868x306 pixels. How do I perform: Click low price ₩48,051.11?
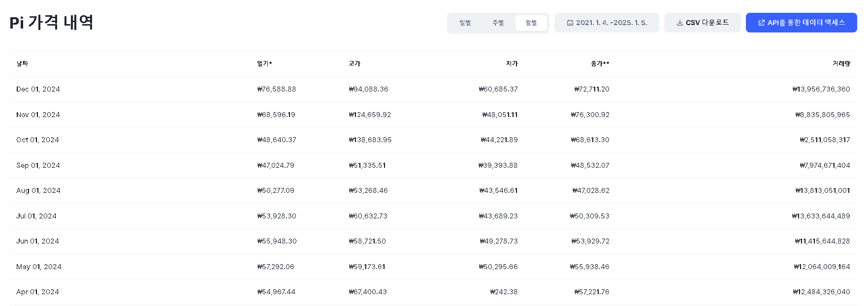[500, 115]
